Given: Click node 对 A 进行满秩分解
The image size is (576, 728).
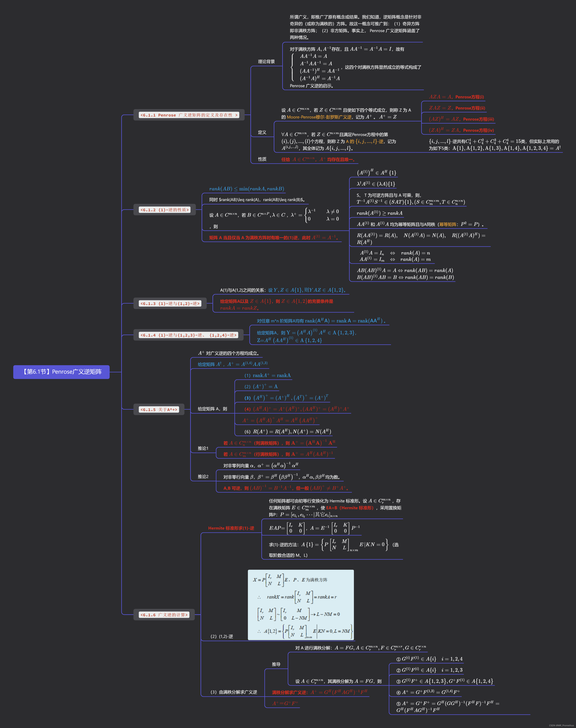Looking at the screenshot, I should coord(361,648).
